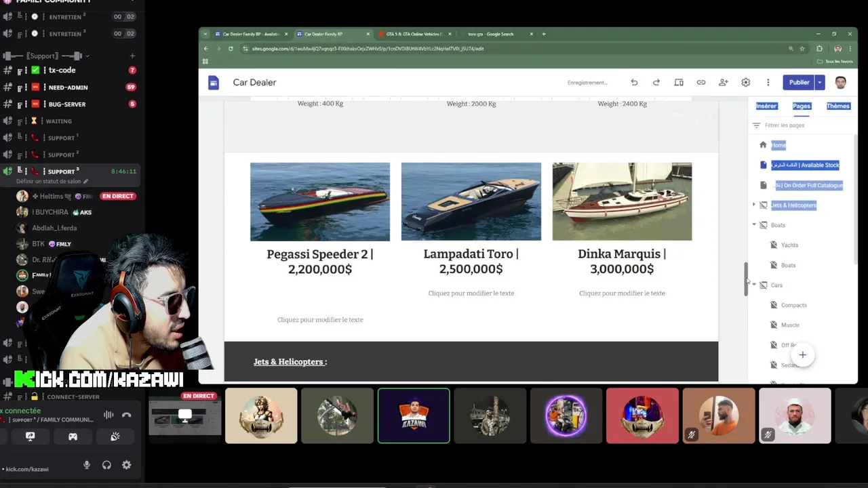
Task: Open the Jets & Helicopters heading link
Action: (x=288, y=362)
